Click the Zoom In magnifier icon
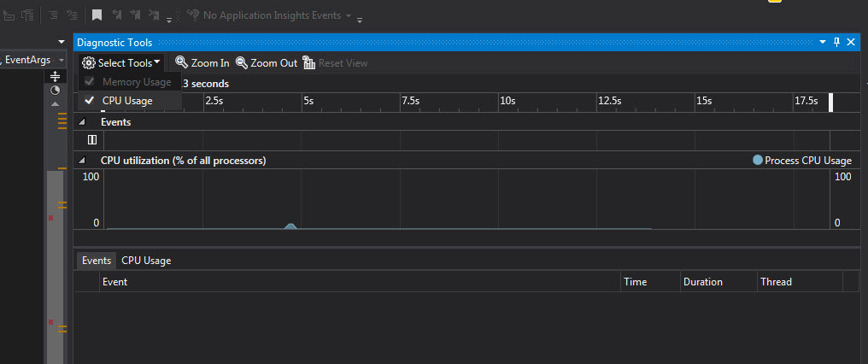868x364 pixels. (182, 62)
